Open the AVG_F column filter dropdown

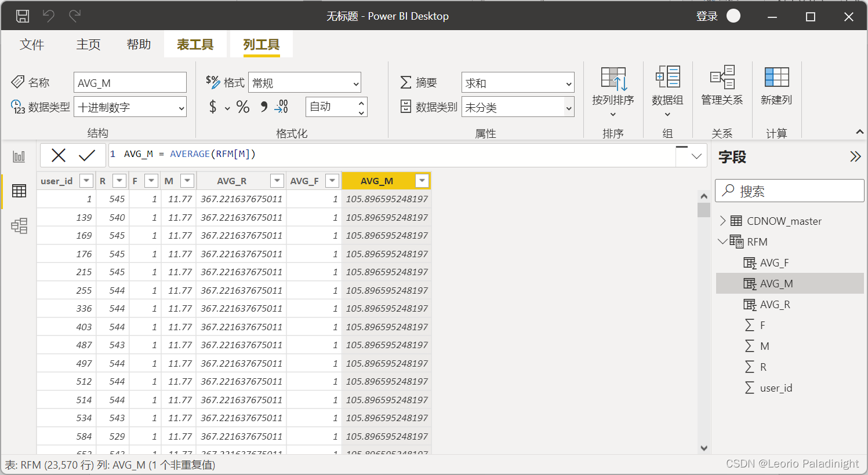[x=332, y=181]
